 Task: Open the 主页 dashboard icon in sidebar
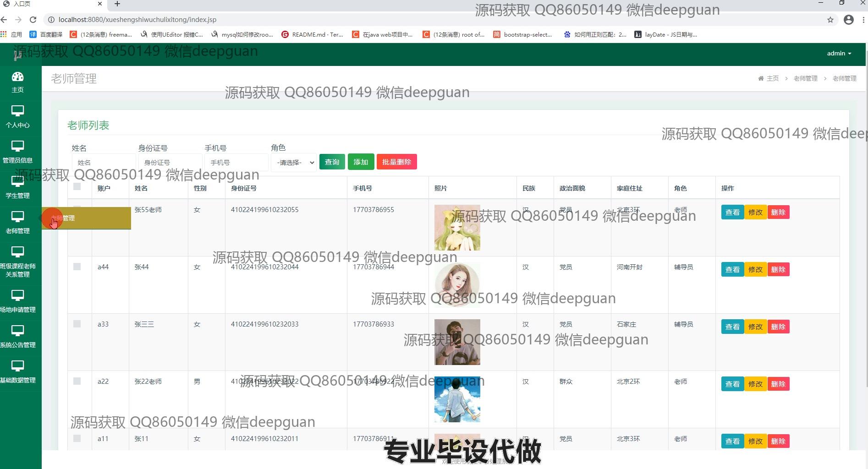[x=17, y=77]
